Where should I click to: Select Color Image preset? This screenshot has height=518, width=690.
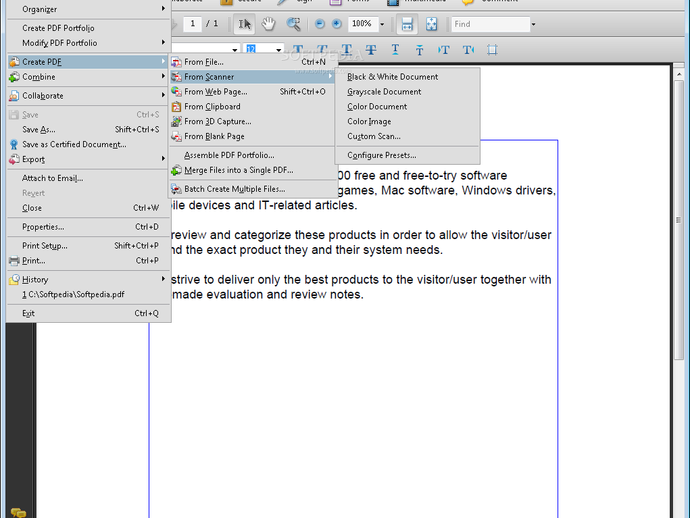point(407,121)
